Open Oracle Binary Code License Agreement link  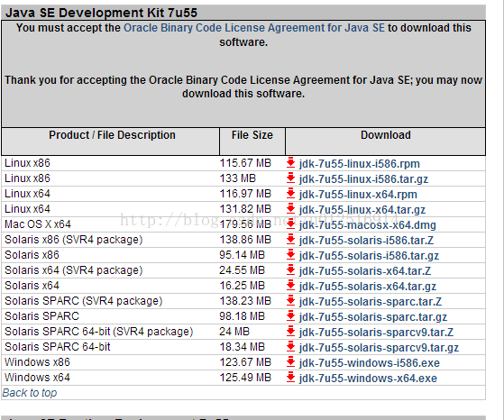click(254, 28)
